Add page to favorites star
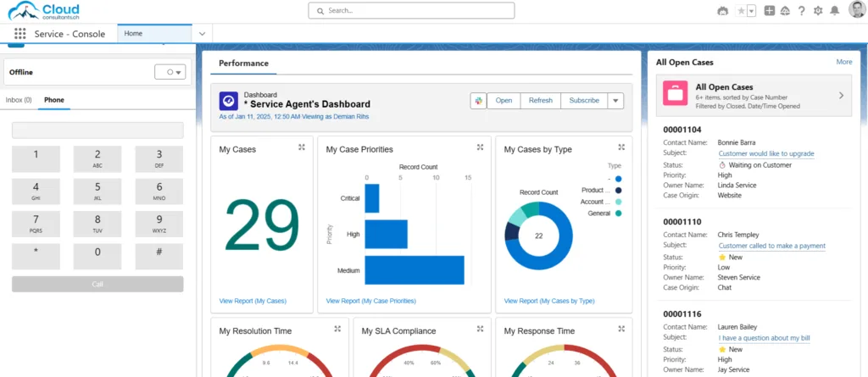Screen dimensions: 868x377 tap(741, 11)
